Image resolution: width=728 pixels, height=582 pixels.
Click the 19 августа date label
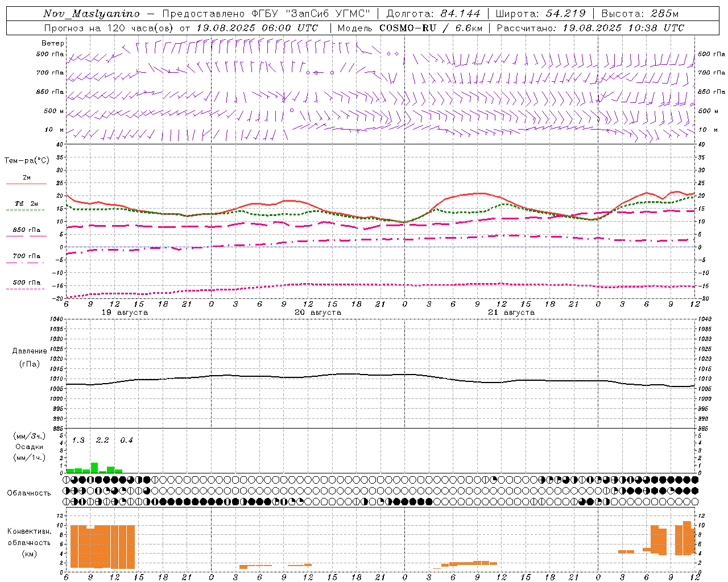point(125,313)
